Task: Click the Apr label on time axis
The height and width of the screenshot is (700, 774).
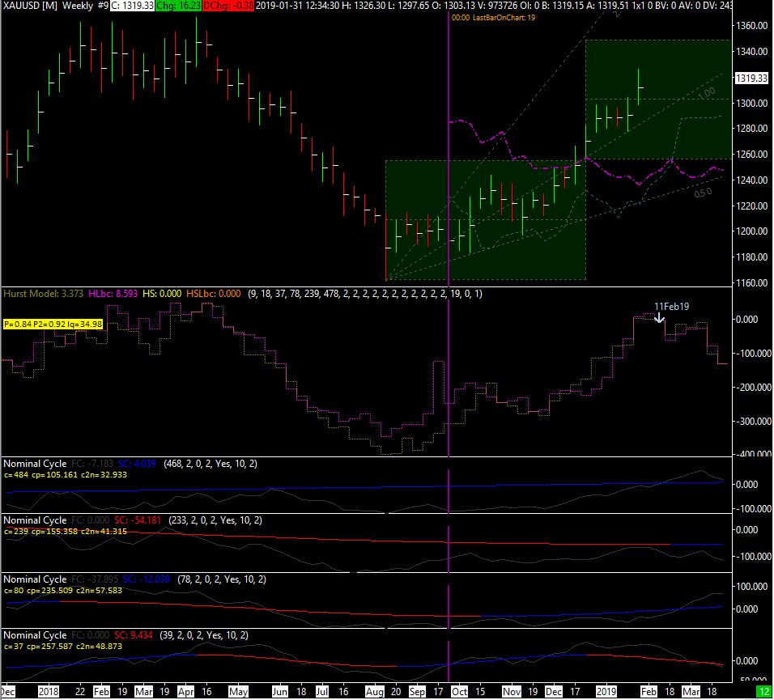Action: click(x=185, y=692)
